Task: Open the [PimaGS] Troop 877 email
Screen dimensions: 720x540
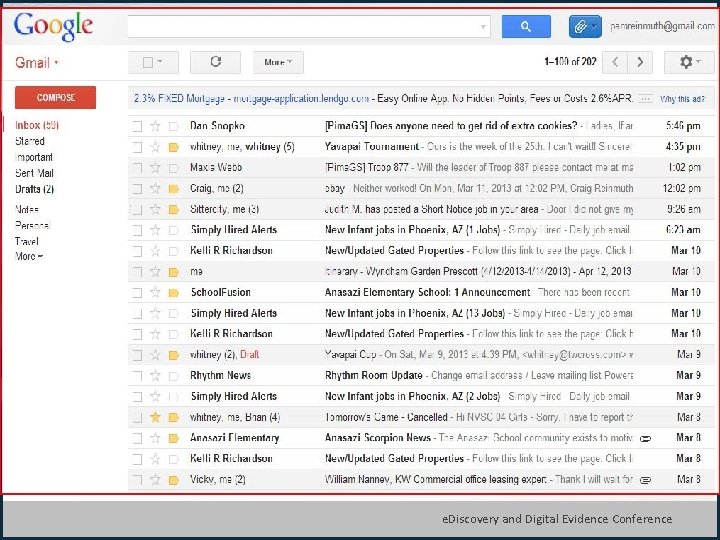Action: pyautogui.click(x=366, y=168)
